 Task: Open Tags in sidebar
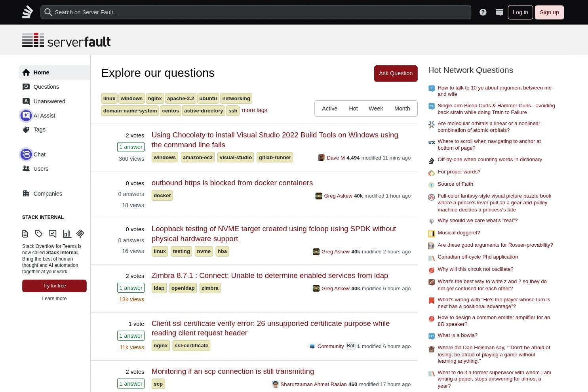coord(54,129)
